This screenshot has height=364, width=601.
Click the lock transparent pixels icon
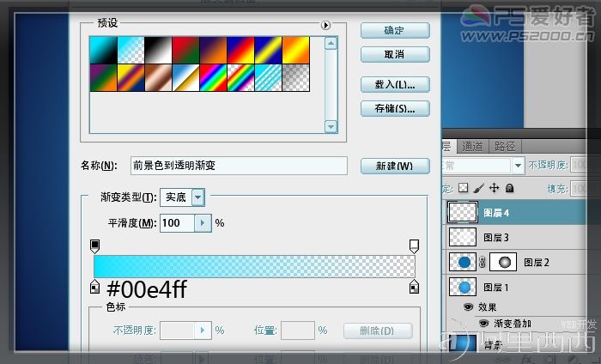[464, 188]
